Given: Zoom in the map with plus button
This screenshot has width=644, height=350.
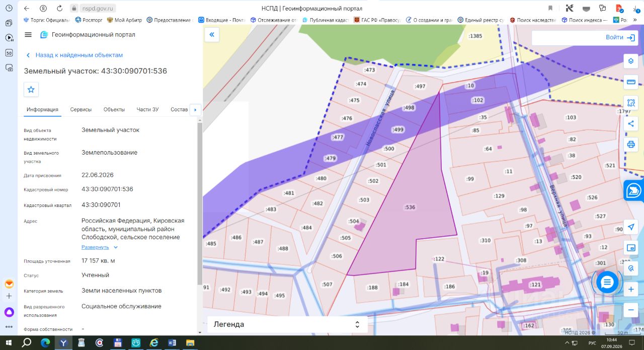Looking at the screenshot, I should click(x=630, y=290).
